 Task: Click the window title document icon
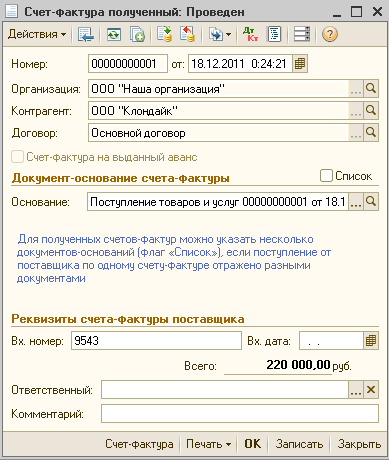coord(12,12)
